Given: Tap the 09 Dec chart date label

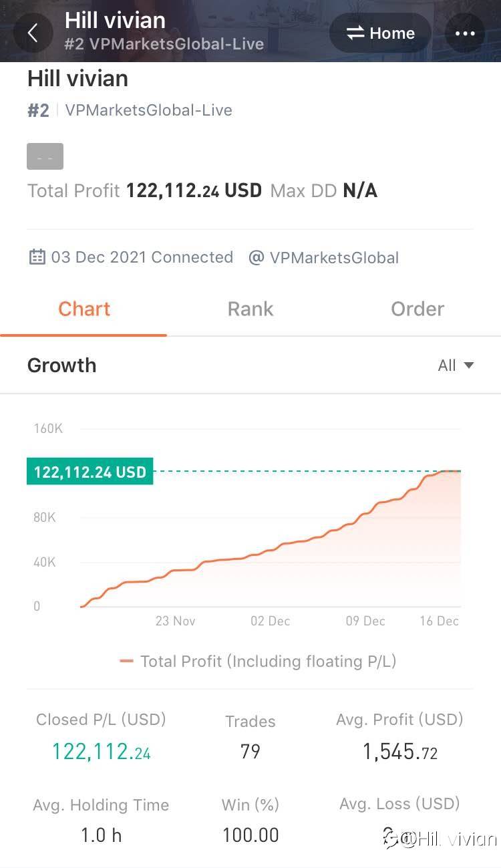Looking at the screenshot, I should [365, 621].
